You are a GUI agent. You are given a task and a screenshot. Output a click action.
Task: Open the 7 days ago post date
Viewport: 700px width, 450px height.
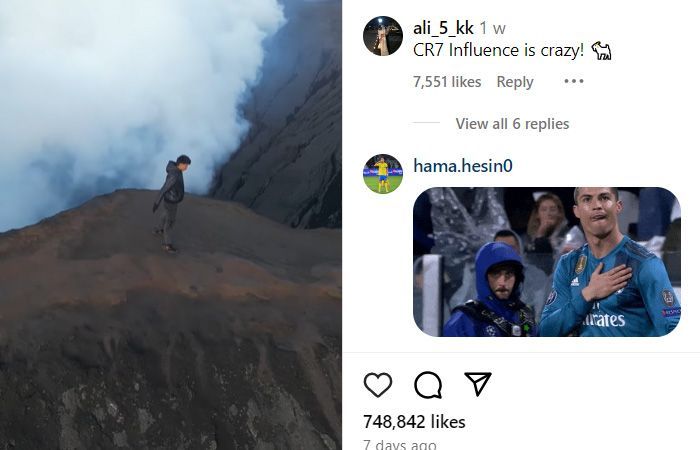400,445
